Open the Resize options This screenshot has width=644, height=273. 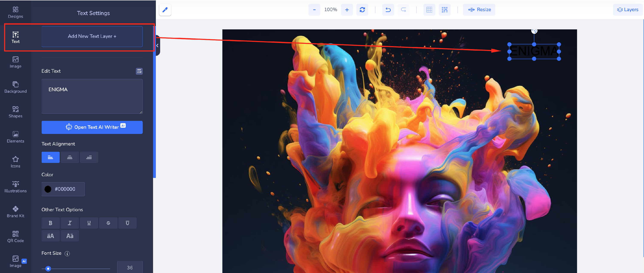coord(479,10)
